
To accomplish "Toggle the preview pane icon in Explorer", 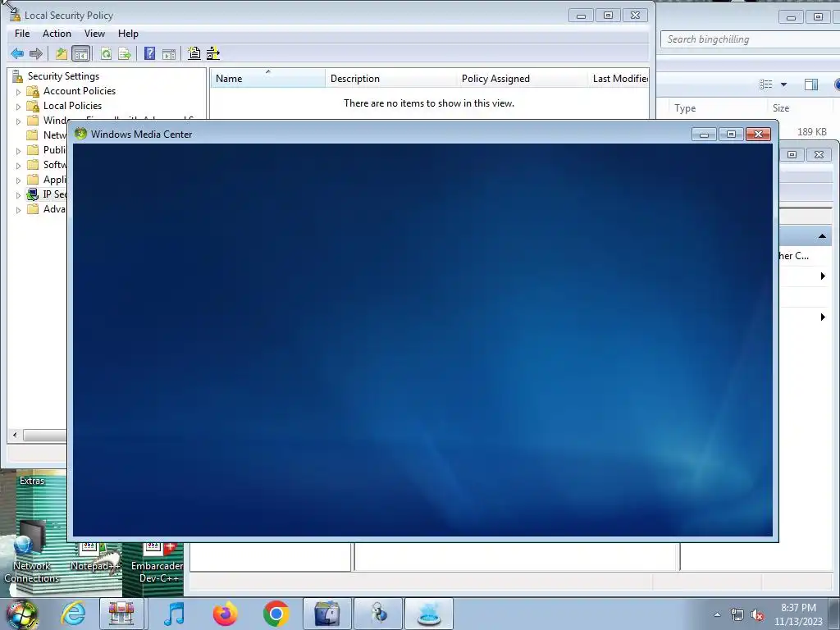I will 811,84.
